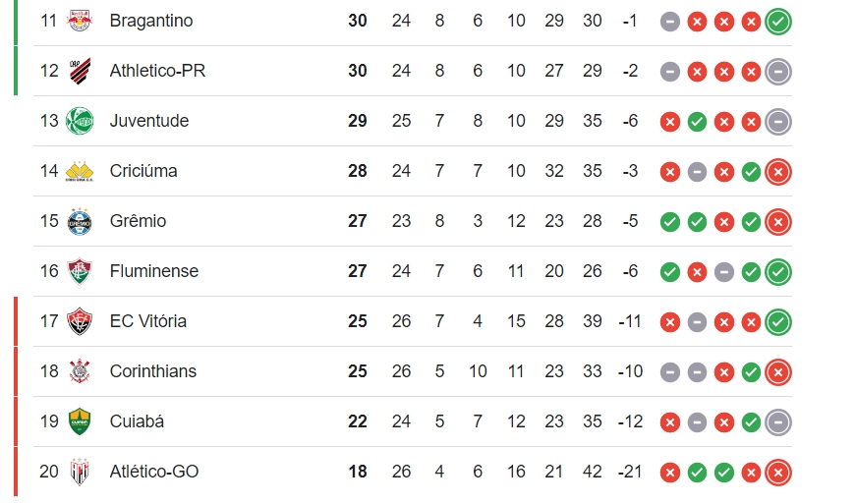The height and width of the screenshot is (504, 855).
Task: Open Athletico-PR's latest draw result icon
Action: click(x=778, y=72)
